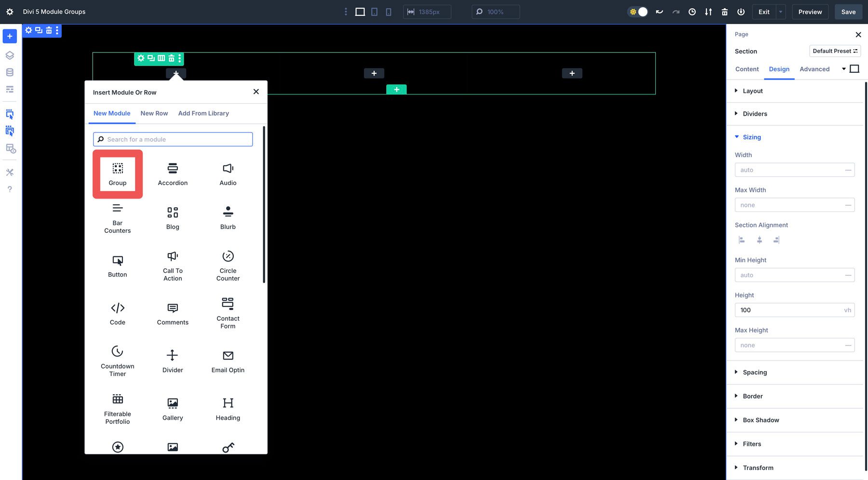Select the Blurb module
The width and height of the screenshot is (868, 480).
click(x=228, y=217)
